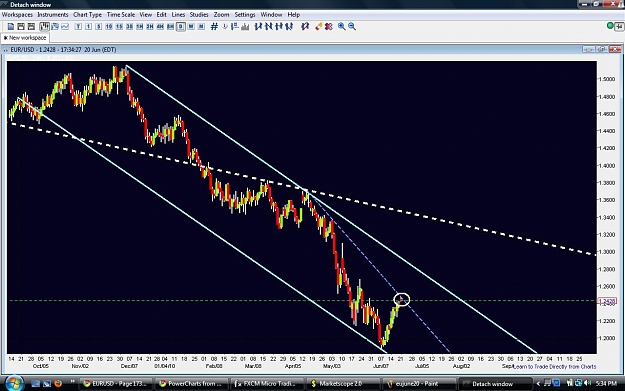Click the green connection status indicator
Screen dimensions: 625x391
610,26
